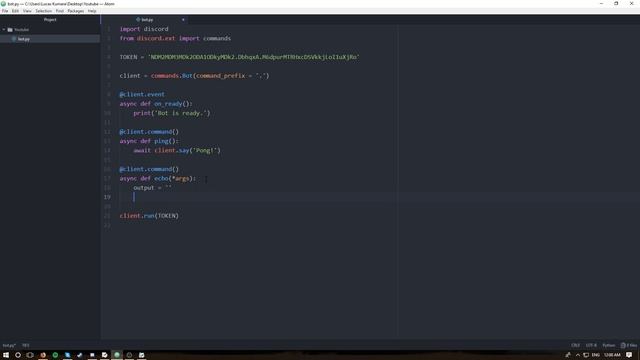
Task: Open blue app icon on taskbar
Action: [x=67, y=355]
